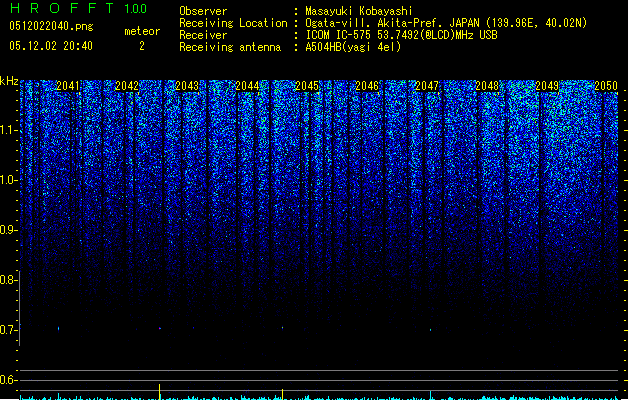
Task: Click the meteor count value 2
Action: click(141, 46)
